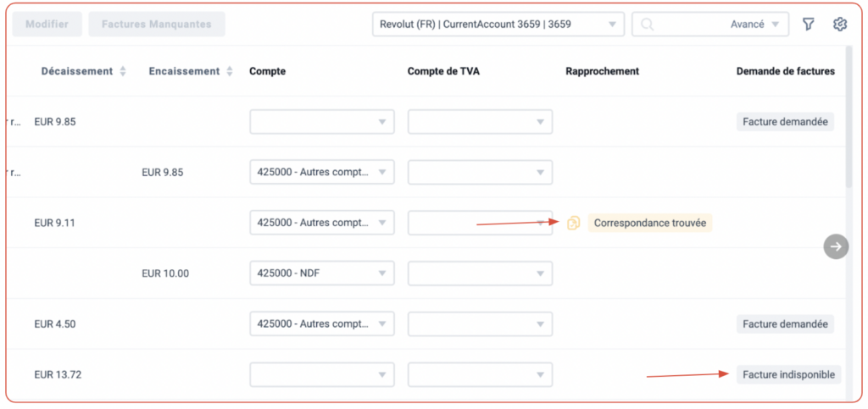Expand the Avancé search options
The height and width of the screenshot is (409, 868).
pyautogui.click(x=754, y=25)
